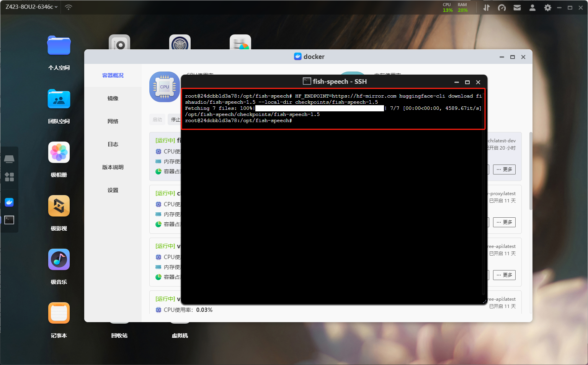Open the 记事本 notes app
The width and height of the screenshot is (588, 365).
point(59,313)
